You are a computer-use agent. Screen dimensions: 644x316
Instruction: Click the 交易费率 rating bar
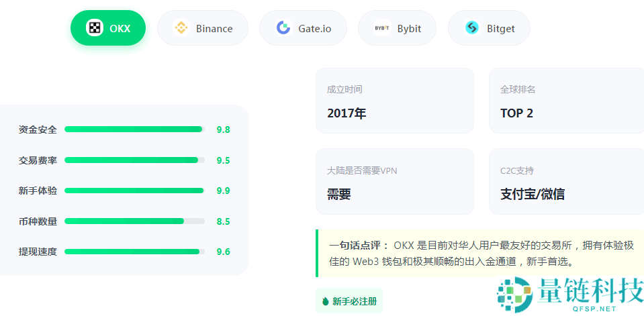click(135, 160)
